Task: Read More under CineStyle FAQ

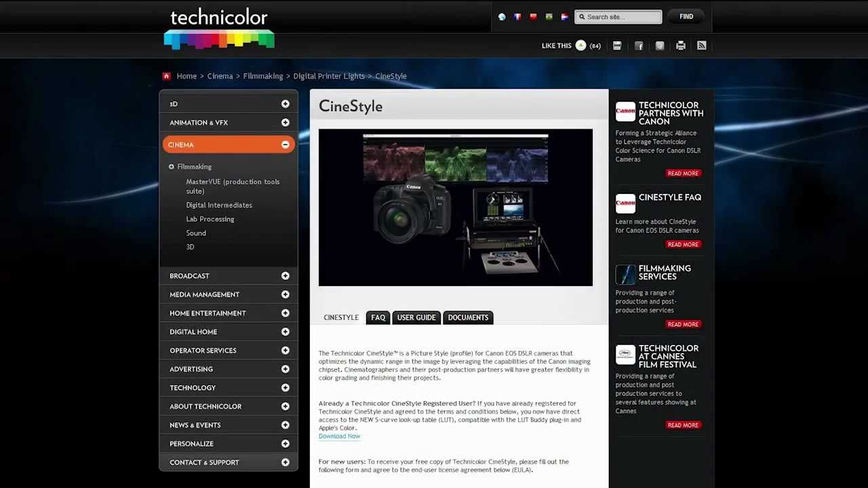Action: (x=683, y=245)
